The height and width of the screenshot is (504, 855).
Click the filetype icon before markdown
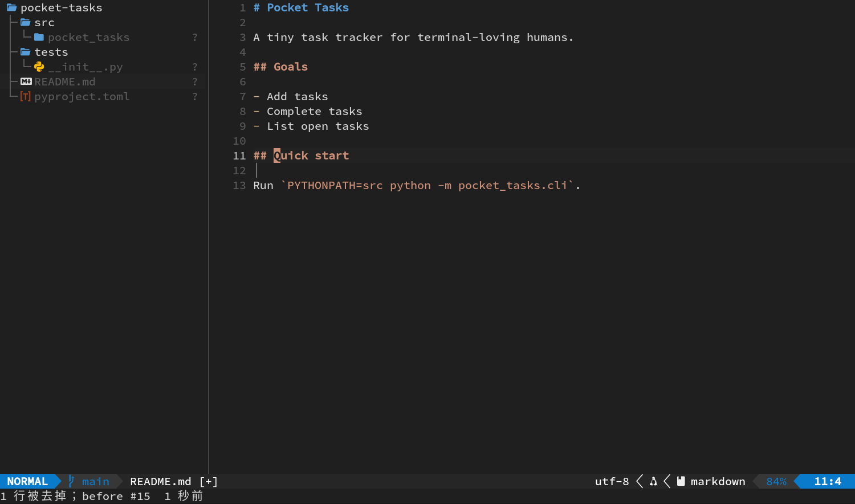point(681,482)
